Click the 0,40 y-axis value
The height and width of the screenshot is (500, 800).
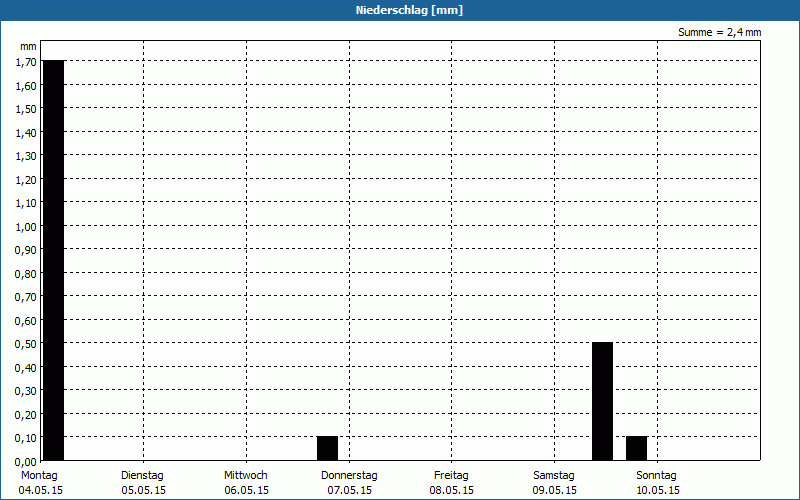pyautogui.click(x=26, y=368)
